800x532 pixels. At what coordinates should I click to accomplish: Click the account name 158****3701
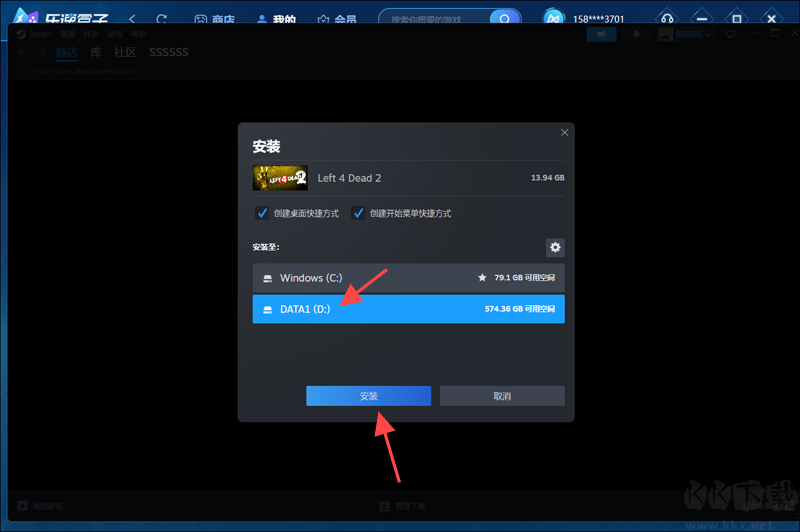(x=598, y=19)
